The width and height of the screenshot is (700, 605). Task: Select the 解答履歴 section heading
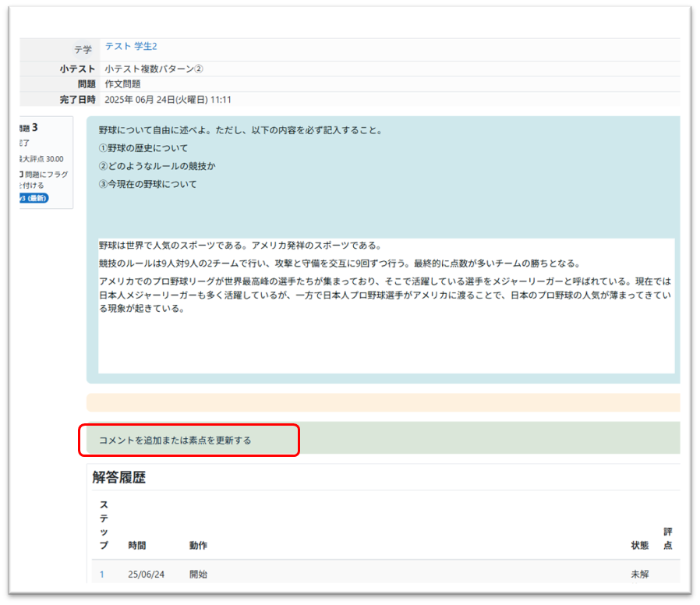(118, 478)
